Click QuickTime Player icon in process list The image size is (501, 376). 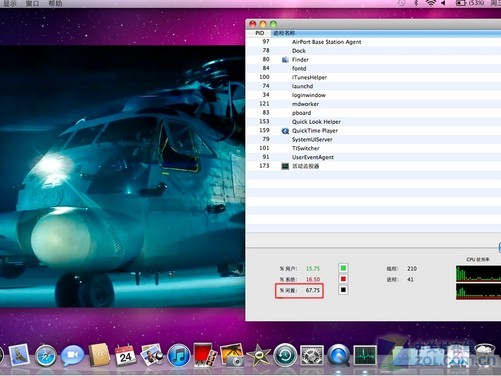click(x=285, y=131)
